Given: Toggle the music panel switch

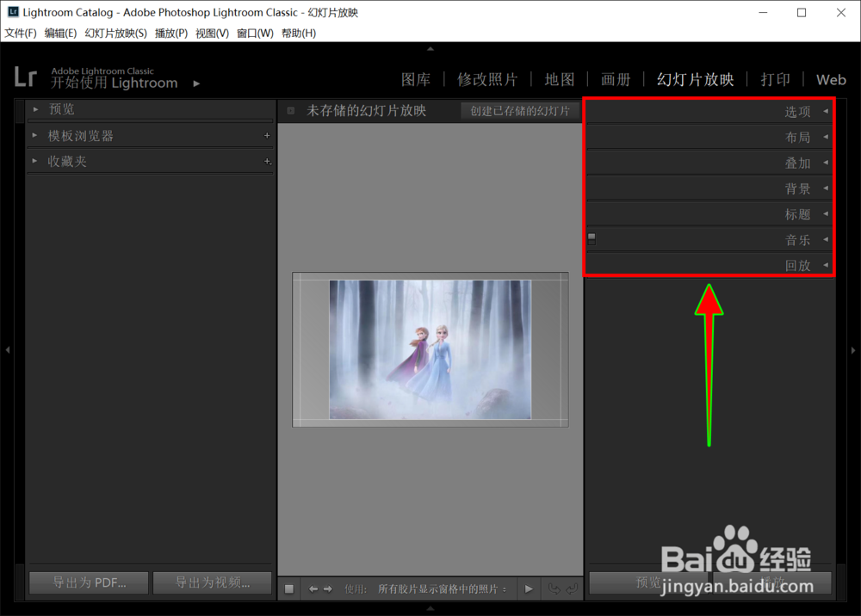Looking at the screenshot, I should 592,238.
